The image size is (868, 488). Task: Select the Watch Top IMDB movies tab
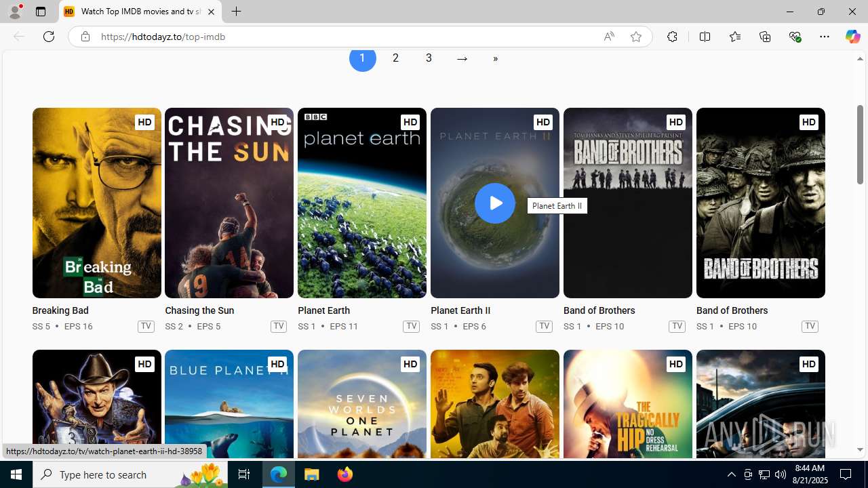point(140,12)
